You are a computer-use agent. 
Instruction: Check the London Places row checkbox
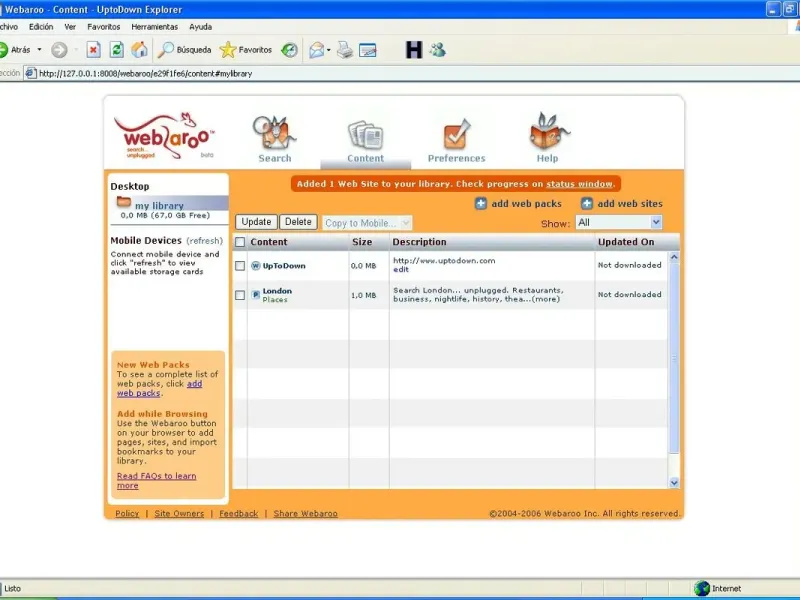click(x=240, y=295)
